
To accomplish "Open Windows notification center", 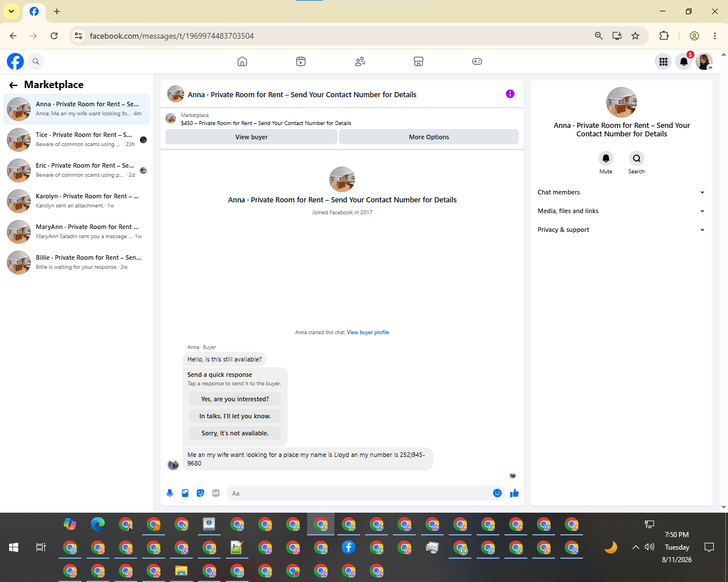I will [x=709, y=547].
